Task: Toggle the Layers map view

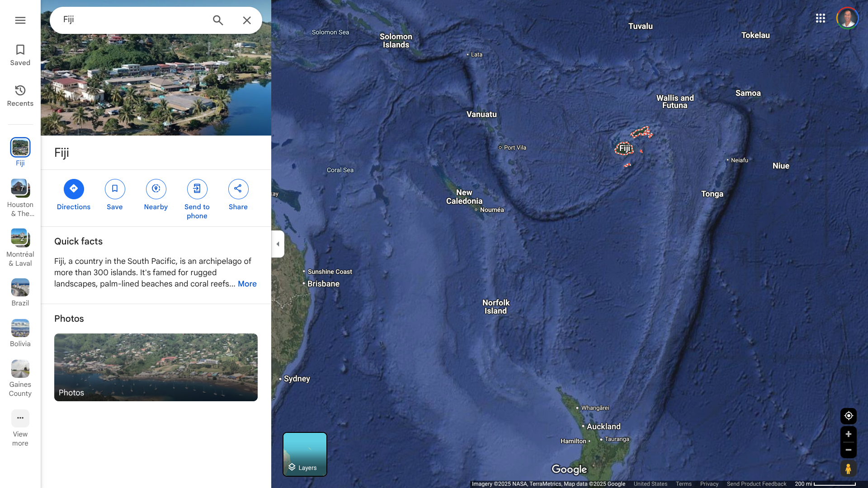Action: (305, 454)
